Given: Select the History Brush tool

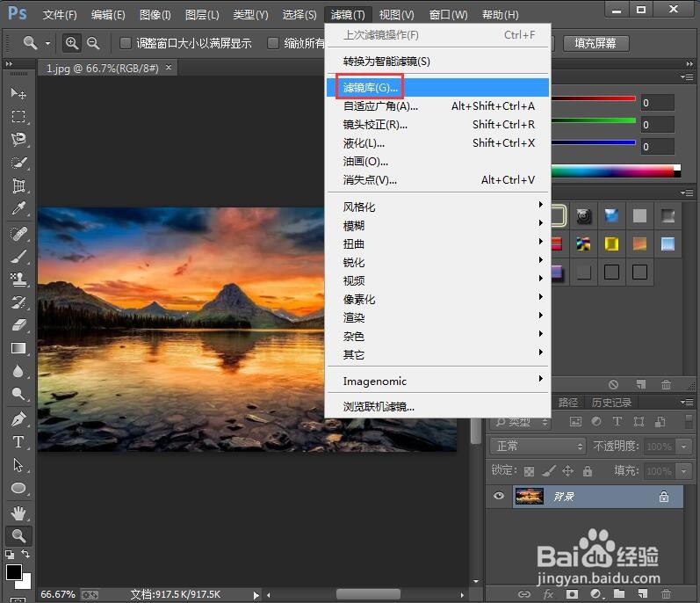Looking at the screenshot, I should [x=18, y=302].
